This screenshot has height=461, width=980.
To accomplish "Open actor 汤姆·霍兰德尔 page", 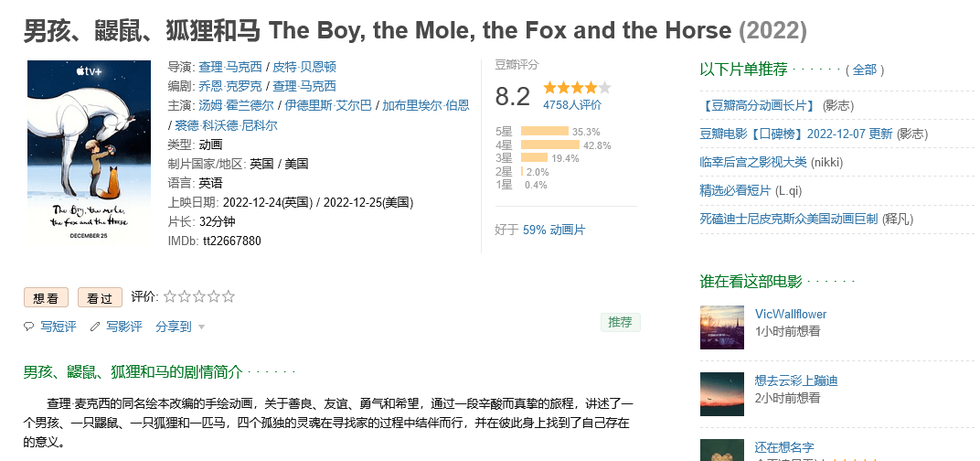I will (x=236, y=106).
